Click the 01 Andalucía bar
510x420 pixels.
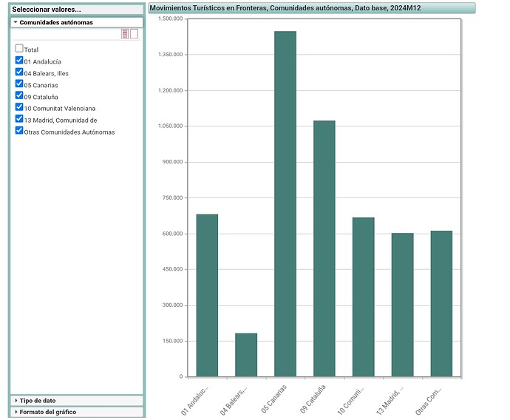tap(207, 295)
